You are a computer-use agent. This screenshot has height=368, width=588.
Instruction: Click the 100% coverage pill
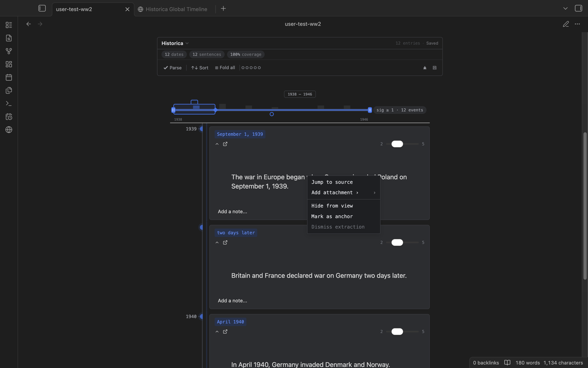click(x=246, y=54)
